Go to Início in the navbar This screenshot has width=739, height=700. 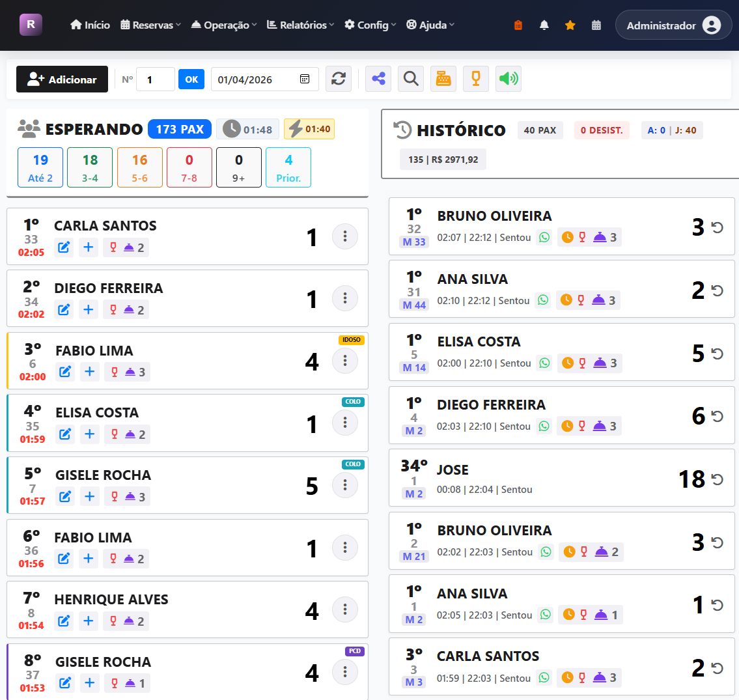pos(91,25)
